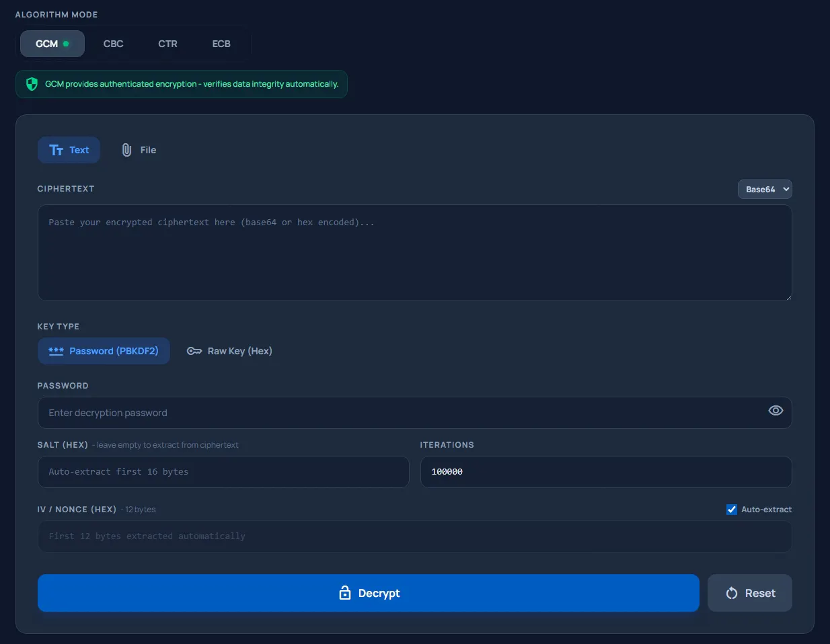Focus the ciphertext text area
The image size is (830, 644).
tap(415, 253)
